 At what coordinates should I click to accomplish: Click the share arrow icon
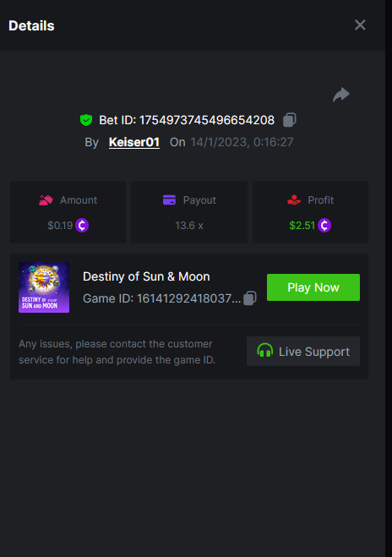pos(341,95)
